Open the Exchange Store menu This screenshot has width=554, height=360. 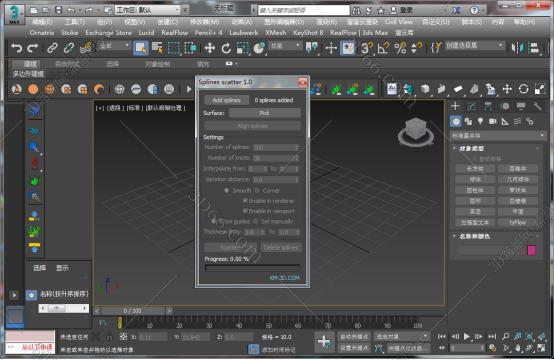[x=108, y=33]
